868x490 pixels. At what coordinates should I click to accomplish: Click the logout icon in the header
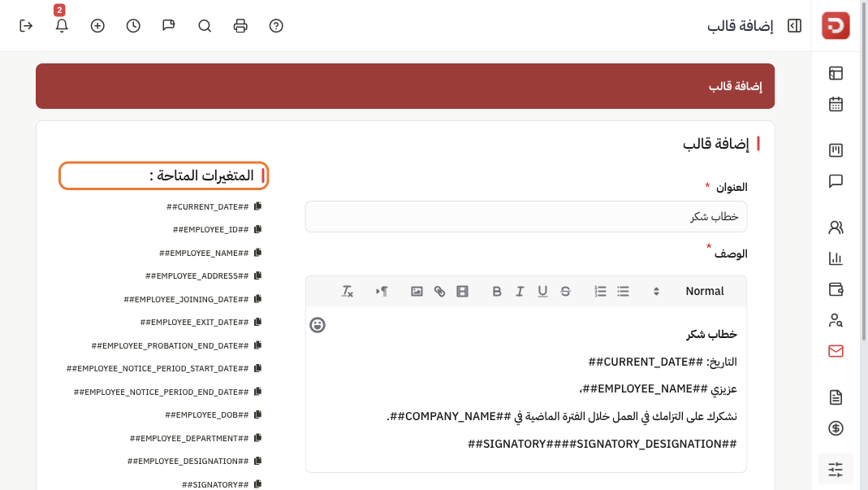click(x=26, y=26)
